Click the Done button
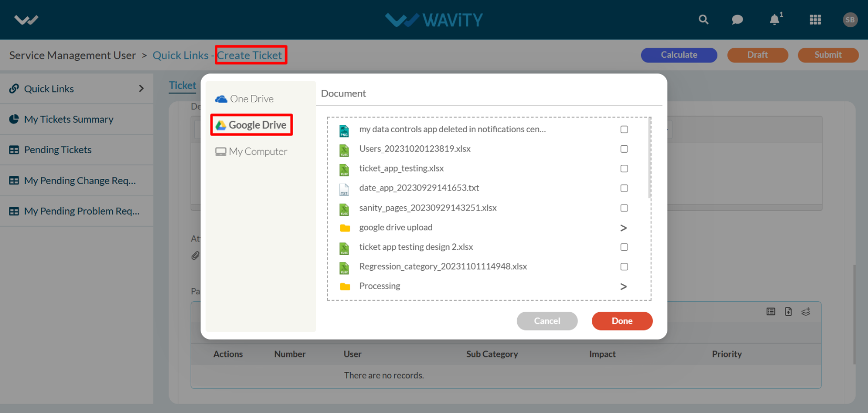The width and height of the screenshot is (868, 413). 622,321
